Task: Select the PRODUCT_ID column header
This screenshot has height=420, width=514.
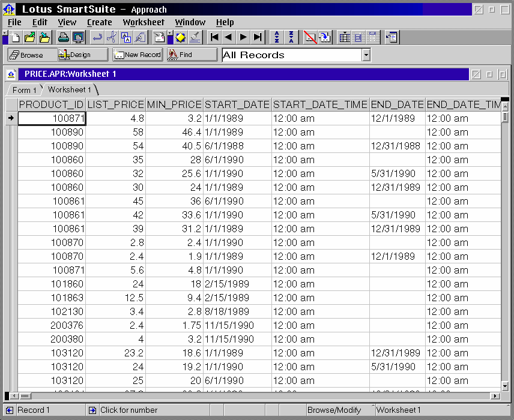Action: (x=52, y=105)
